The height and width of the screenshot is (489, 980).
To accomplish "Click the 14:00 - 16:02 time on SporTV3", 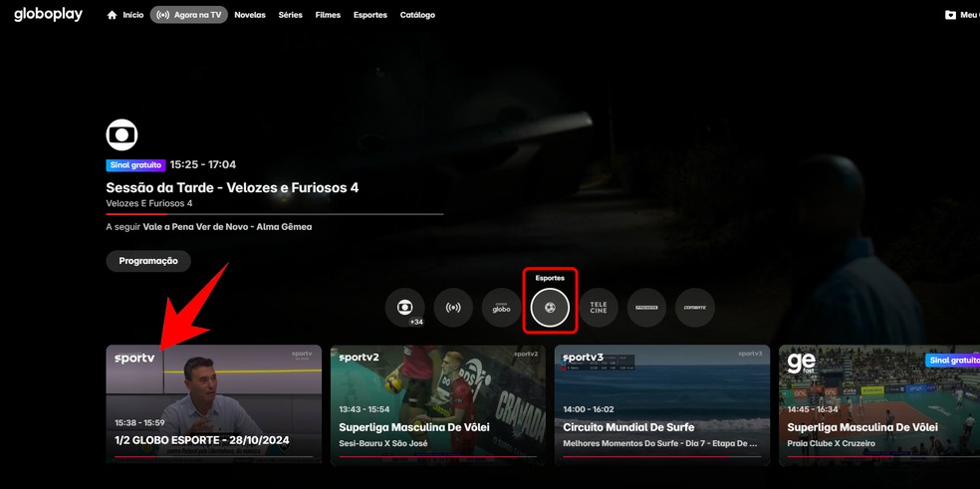I will [589, 409].
